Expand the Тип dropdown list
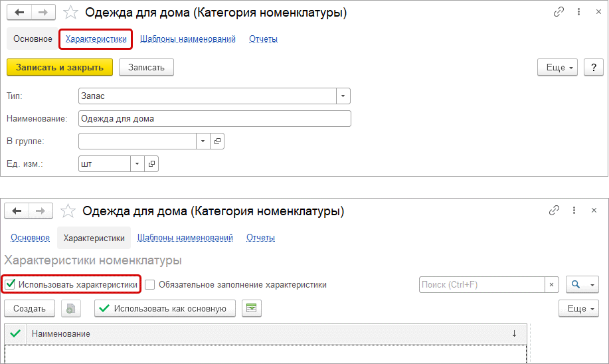 (343, 96)
